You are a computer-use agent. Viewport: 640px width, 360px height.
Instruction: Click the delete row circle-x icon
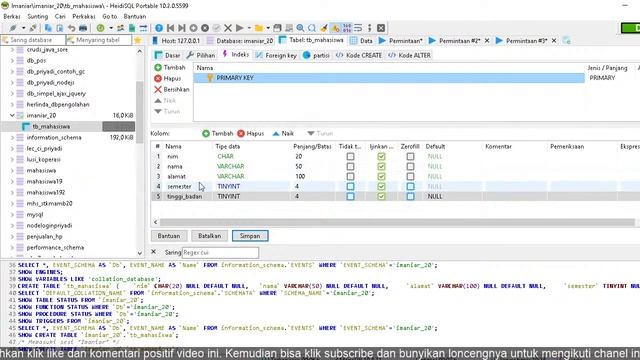pos(205,28)
